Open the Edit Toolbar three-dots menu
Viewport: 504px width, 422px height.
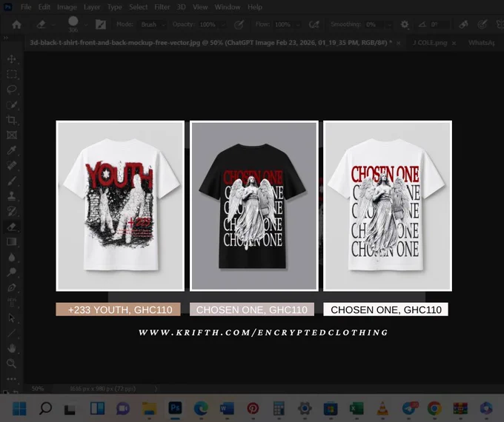12,378
